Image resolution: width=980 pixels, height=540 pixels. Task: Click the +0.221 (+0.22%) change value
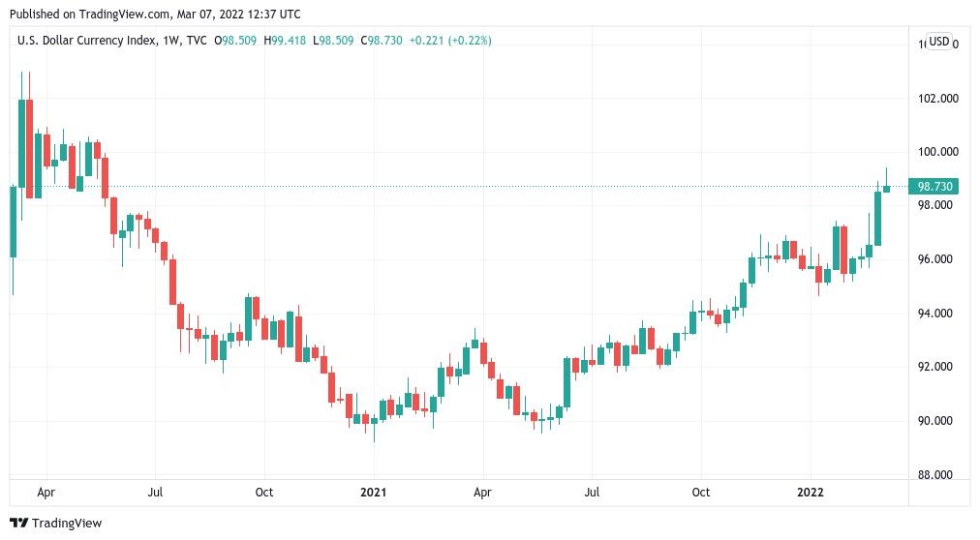[x=450, y=41]
